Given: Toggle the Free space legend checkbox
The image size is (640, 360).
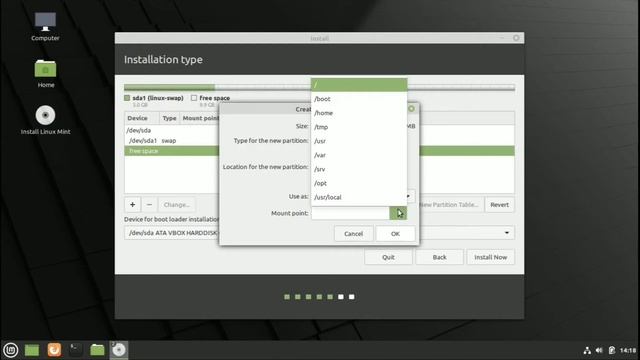Looking at the screenshot, I should click(x=194, y=98).
